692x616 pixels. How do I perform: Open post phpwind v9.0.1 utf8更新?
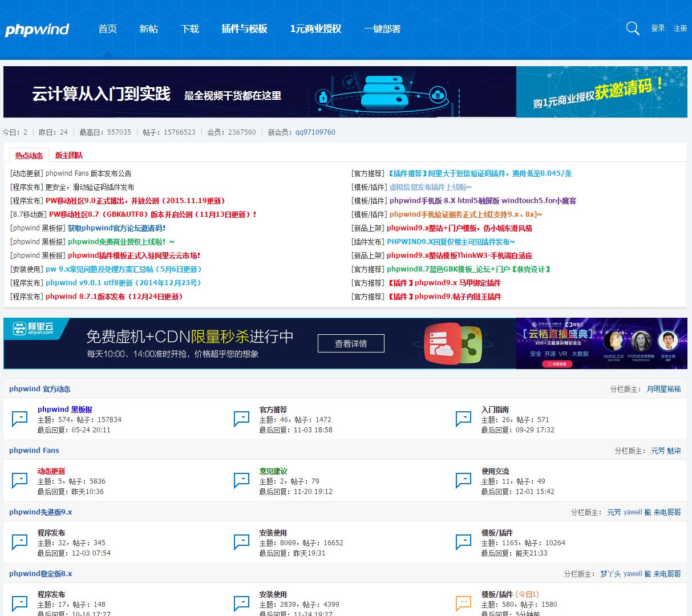(123, 283)
